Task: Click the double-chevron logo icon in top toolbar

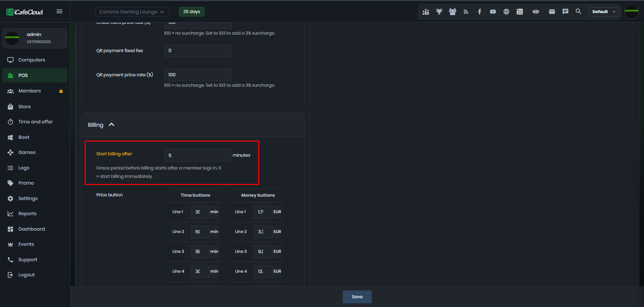Action: click(x=536, y=12)
